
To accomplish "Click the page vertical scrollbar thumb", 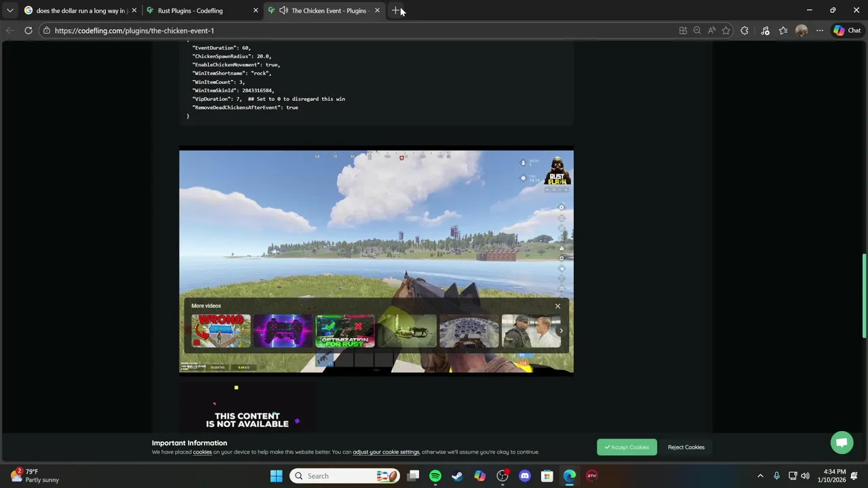I will coord(864,296).
